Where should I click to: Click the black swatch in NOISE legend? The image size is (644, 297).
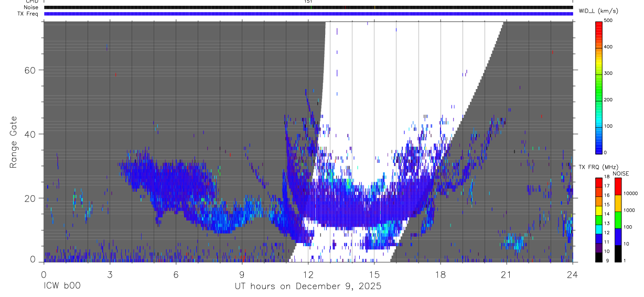[618, 254]
